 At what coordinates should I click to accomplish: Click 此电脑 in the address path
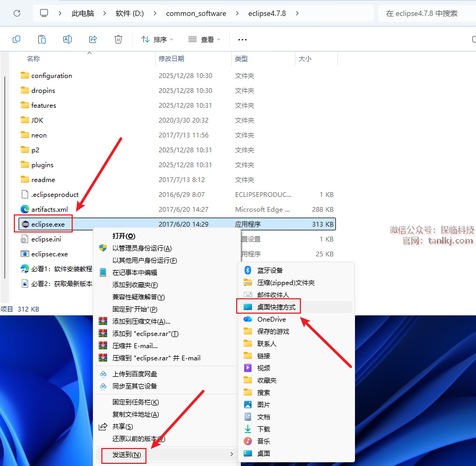point(83,13)
